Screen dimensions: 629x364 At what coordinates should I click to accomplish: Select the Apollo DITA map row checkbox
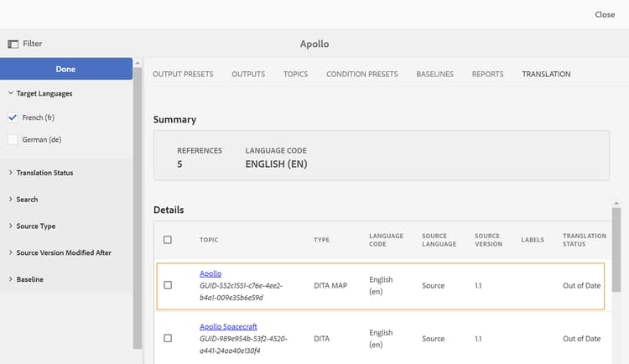(168, 285)
